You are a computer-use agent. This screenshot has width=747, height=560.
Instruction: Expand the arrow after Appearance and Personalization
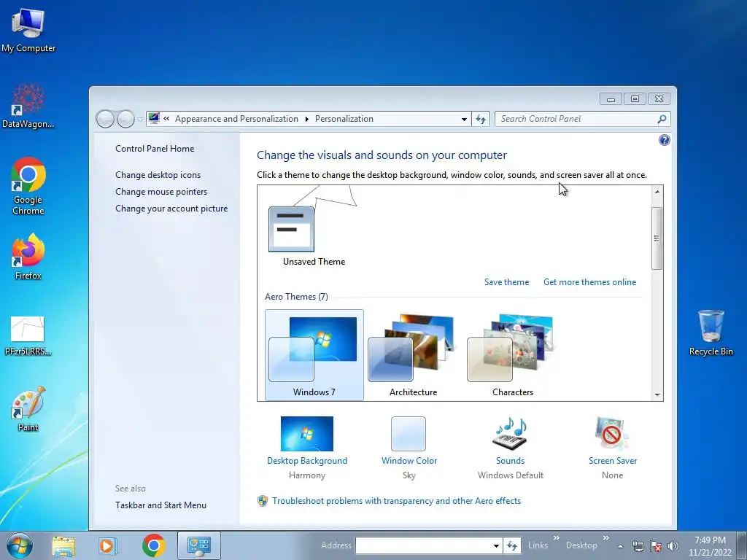coord(307,119)
